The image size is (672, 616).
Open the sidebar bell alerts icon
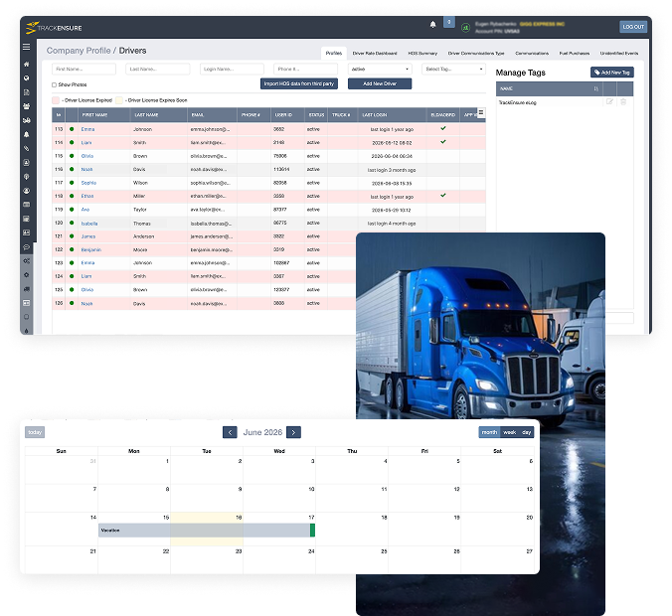pyautogui.click(x=27, y=134)
